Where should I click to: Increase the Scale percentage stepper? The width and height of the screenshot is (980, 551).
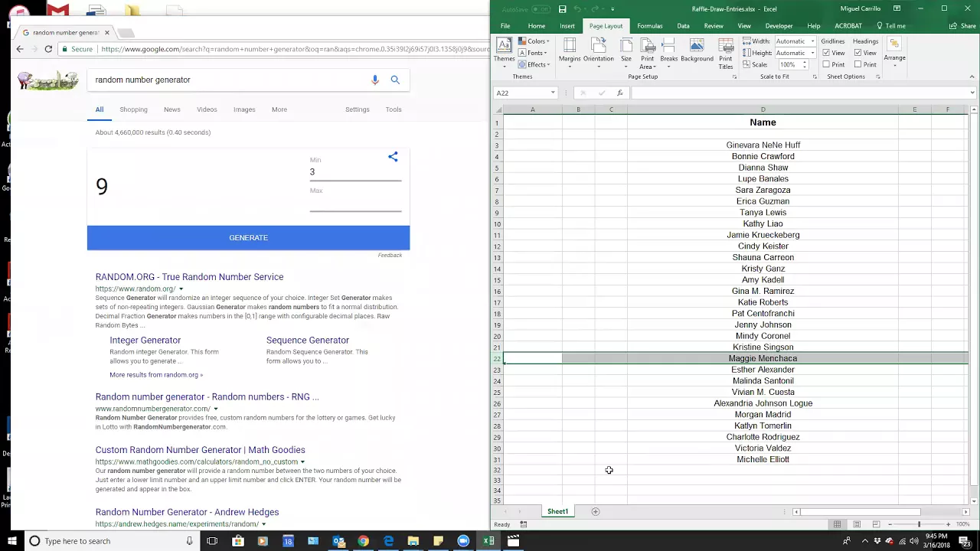(x=804, y=63)
